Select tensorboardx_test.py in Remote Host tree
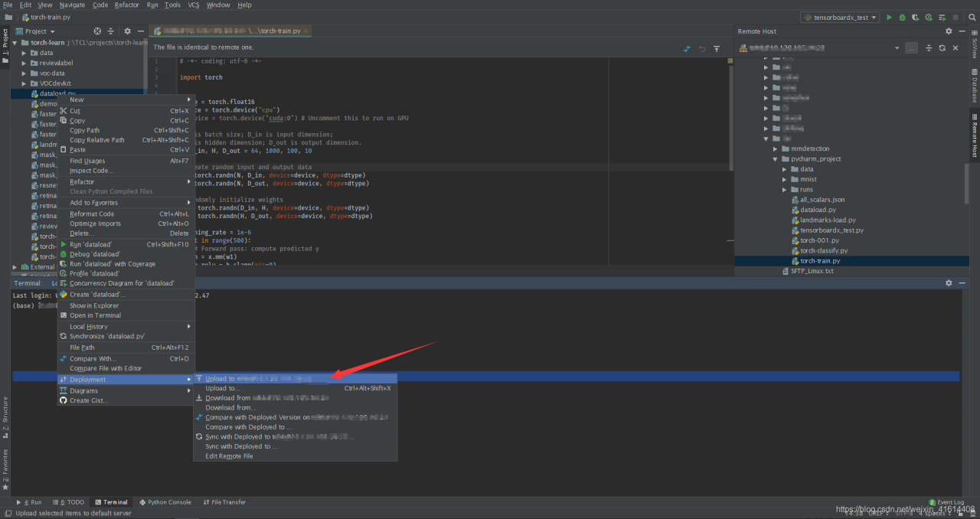The image size is (980, 519). coord(831,230)
